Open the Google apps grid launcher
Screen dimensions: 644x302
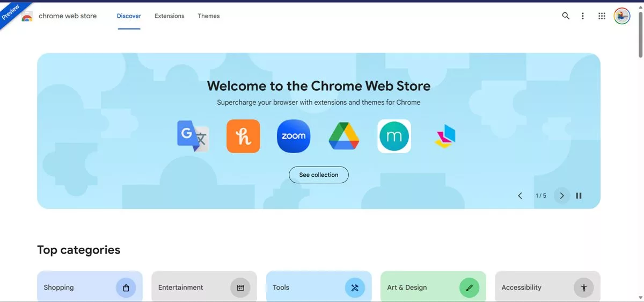tap(602, 16)
